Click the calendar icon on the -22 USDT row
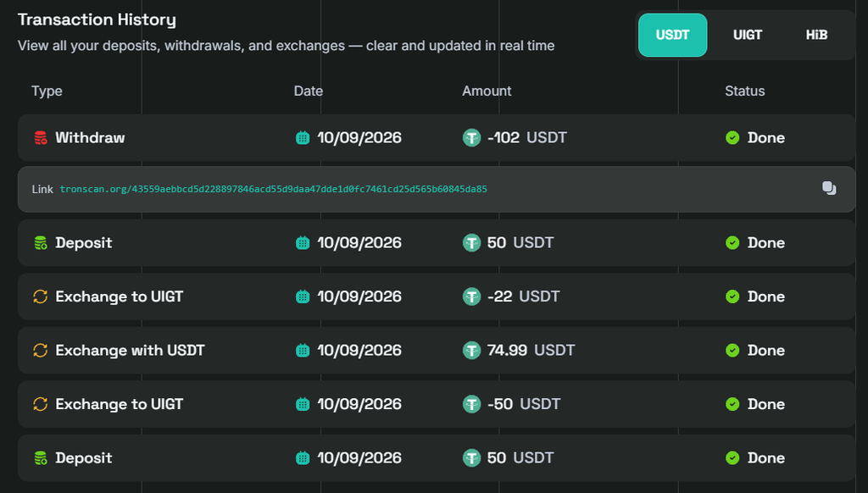 [x=303, y=296]
